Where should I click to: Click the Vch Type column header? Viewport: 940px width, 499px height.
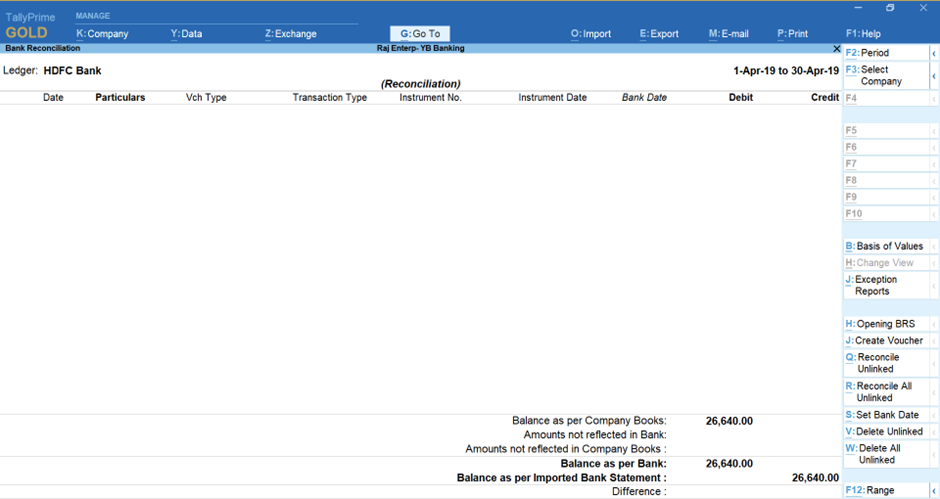(x=206, y=97)
